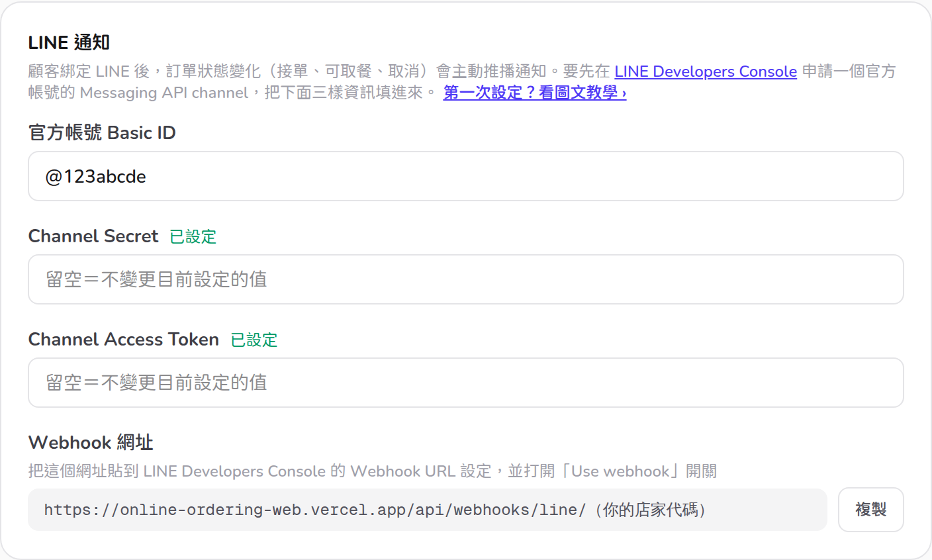This screenshot has height=560, width=932.
Task: Click the 已設定 status beside Channel Access Token
Action: (254, 340)
